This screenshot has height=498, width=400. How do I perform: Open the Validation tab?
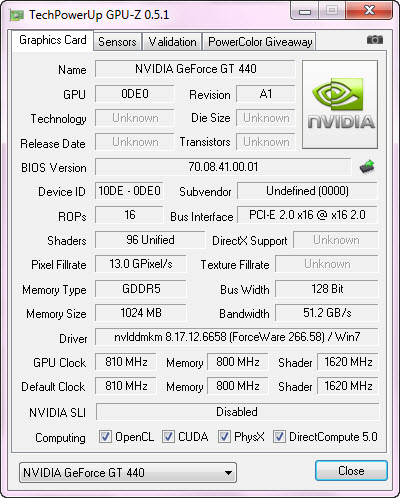[172, 42]
